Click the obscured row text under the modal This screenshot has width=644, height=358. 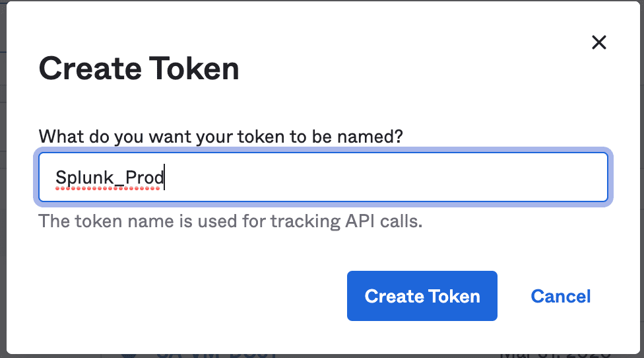216,355
